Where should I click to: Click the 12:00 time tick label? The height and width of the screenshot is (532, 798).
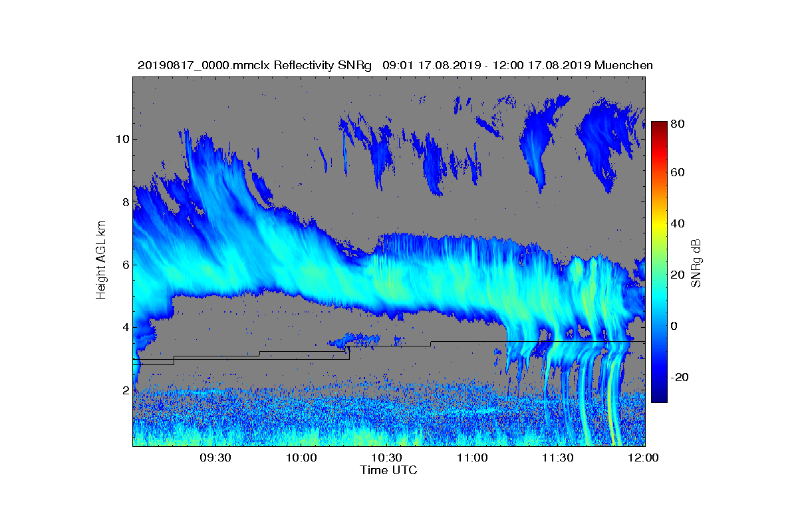point(643,458)
